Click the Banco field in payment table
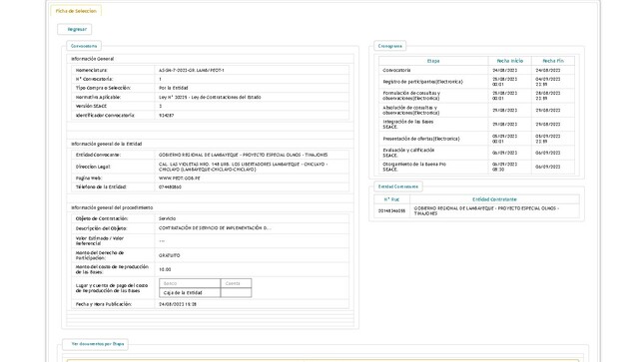This screenshot has width=644, height=362. [x=190, y=283]
